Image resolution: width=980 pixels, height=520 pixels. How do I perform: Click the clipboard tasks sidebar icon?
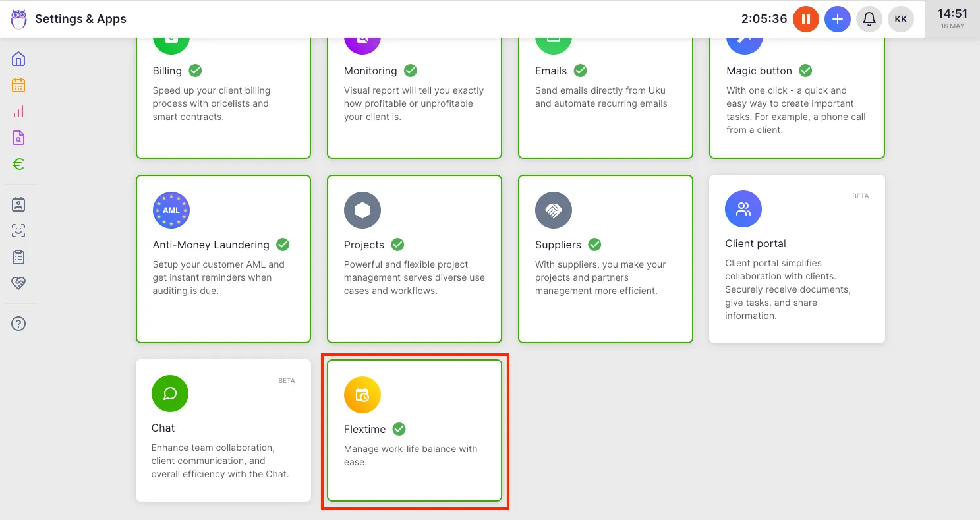(18, 257)
